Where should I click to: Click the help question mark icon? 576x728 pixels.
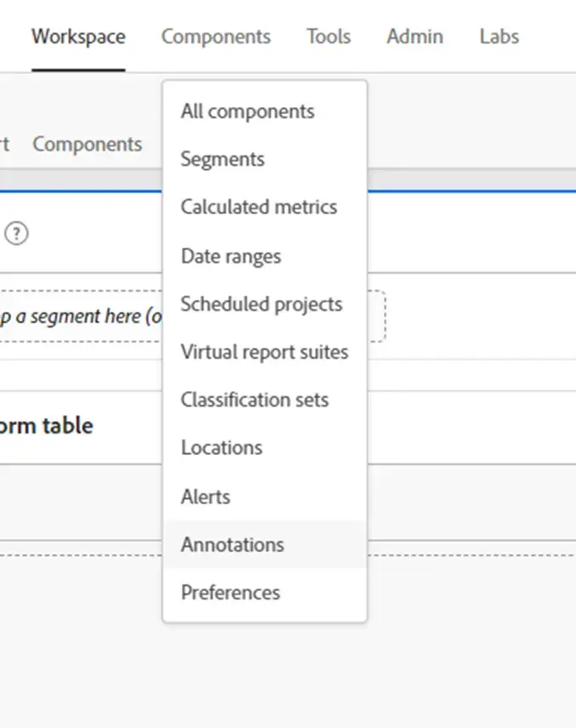pyautogui.click(x=16, y=234)
